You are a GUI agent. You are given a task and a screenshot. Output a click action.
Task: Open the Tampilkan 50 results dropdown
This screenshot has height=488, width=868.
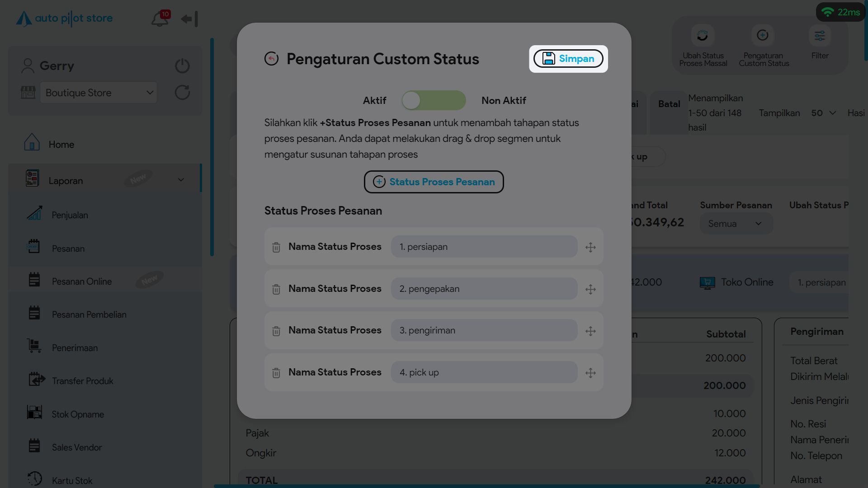(823, 113)
